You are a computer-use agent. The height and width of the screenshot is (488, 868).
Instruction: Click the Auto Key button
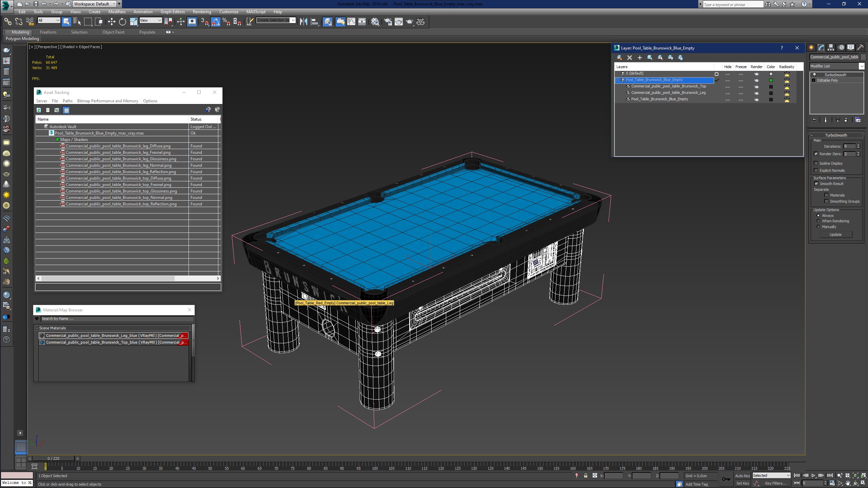(743, 476)
